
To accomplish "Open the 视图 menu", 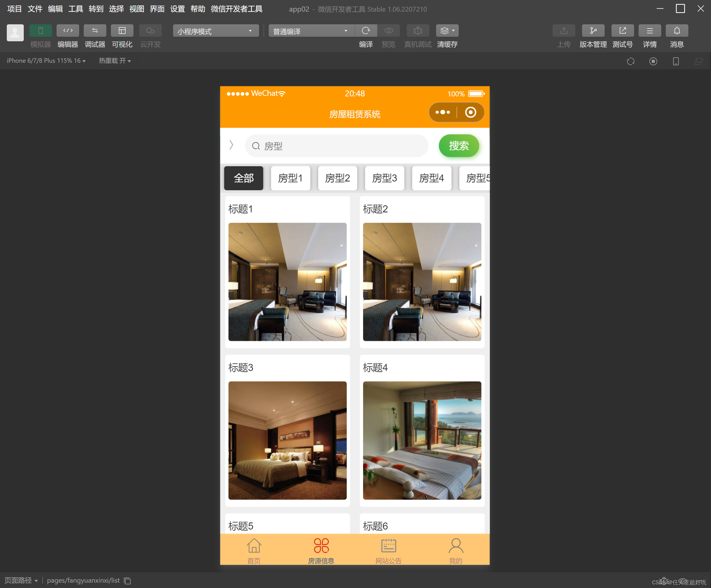I will click(137, 9).
